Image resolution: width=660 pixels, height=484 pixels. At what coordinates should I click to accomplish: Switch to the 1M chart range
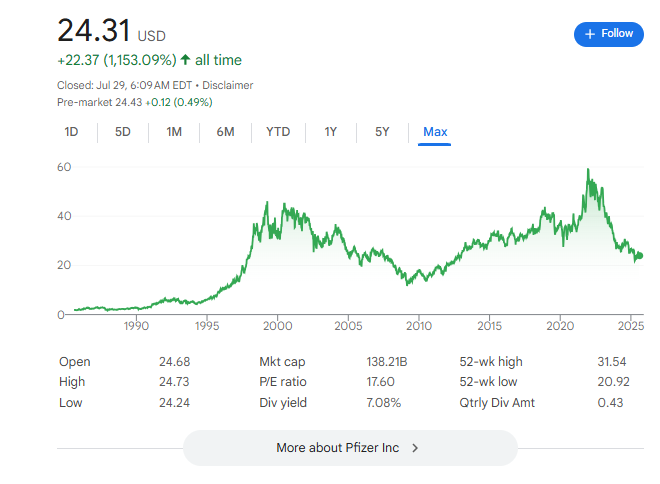[x=174, y=132]
